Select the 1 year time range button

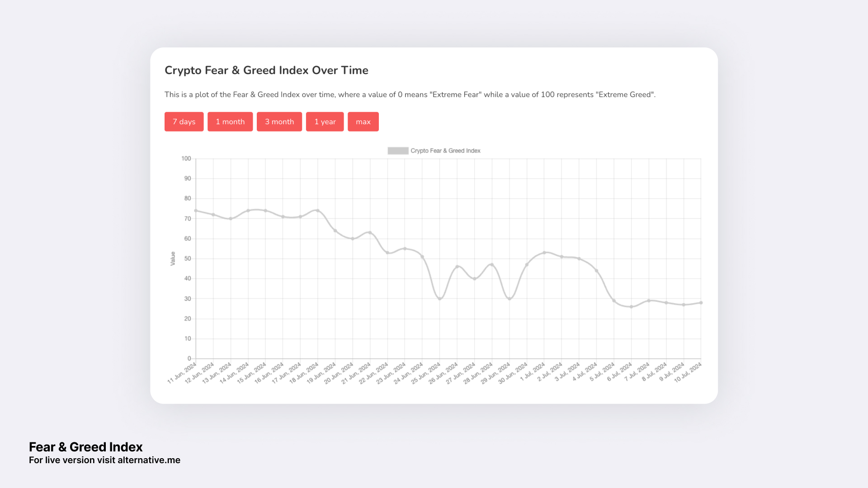[325, 121]
